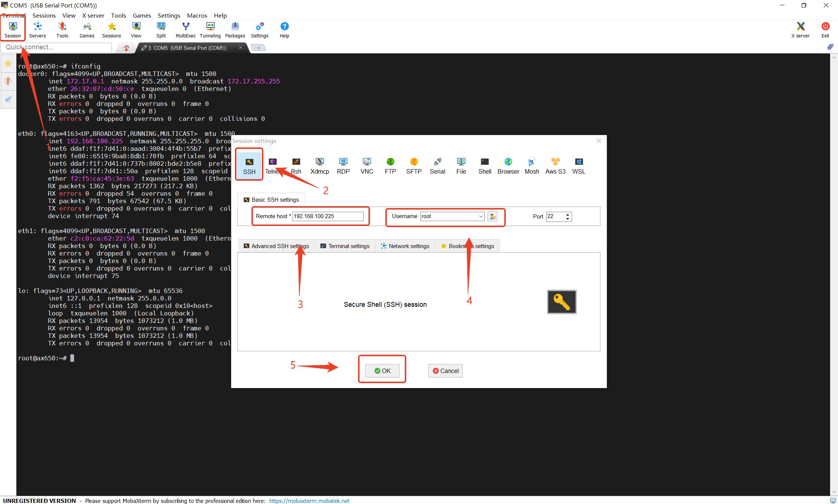This screenshot has height=504, width=838.
Task: Launch MultiExec from the toolbar
Action: pos(186,30)
